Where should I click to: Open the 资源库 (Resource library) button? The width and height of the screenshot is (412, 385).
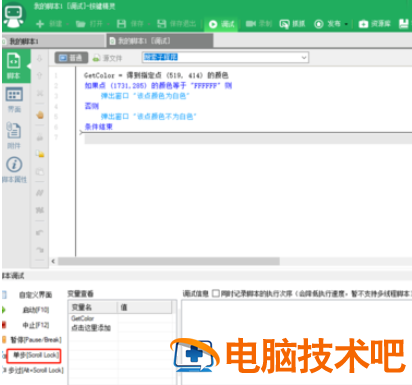[x=374, y=24]
